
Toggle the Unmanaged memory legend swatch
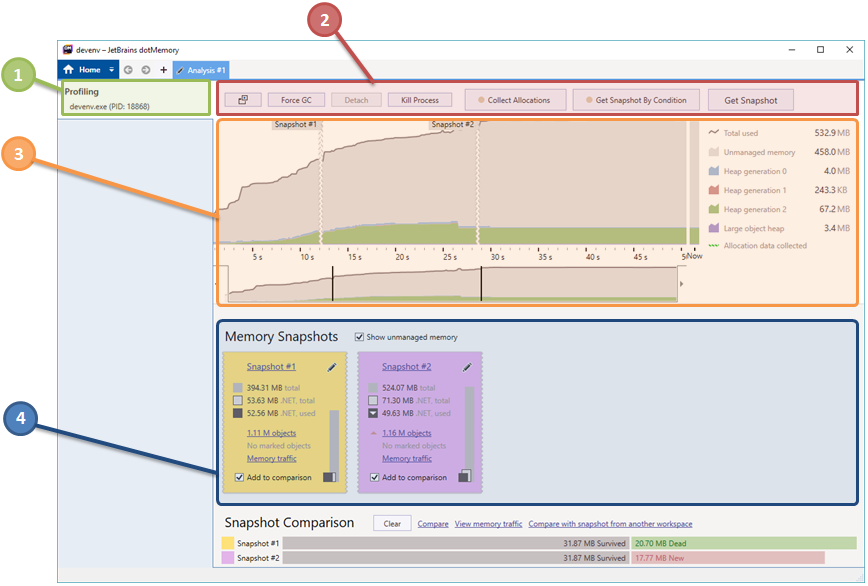[714, 152]
